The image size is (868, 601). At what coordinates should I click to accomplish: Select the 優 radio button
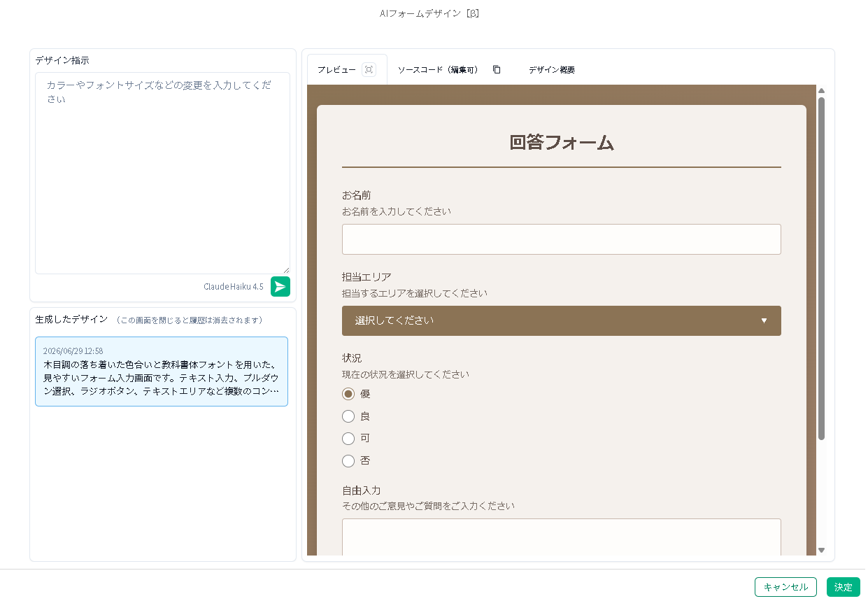348,394
